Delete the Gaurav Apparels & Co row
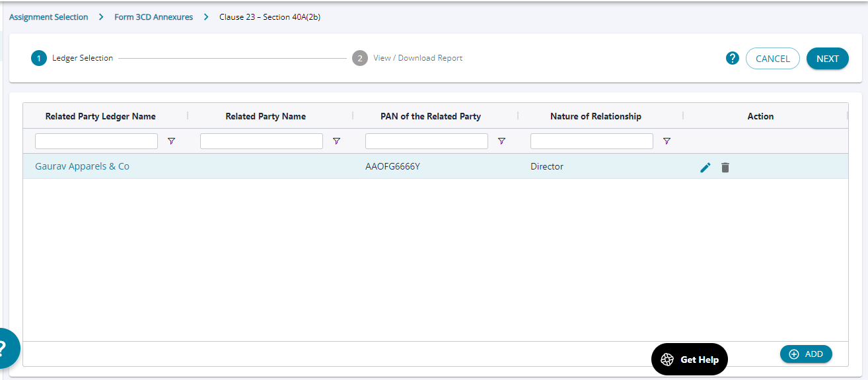The width and height of the screenshot is (868, 380). pos(725,168)
